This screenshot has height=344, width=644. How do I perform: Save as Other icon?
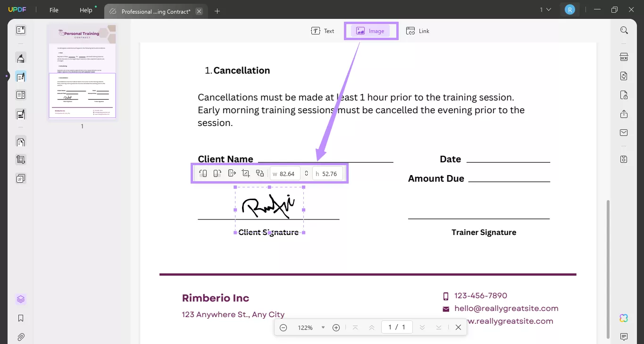point(624,159)
